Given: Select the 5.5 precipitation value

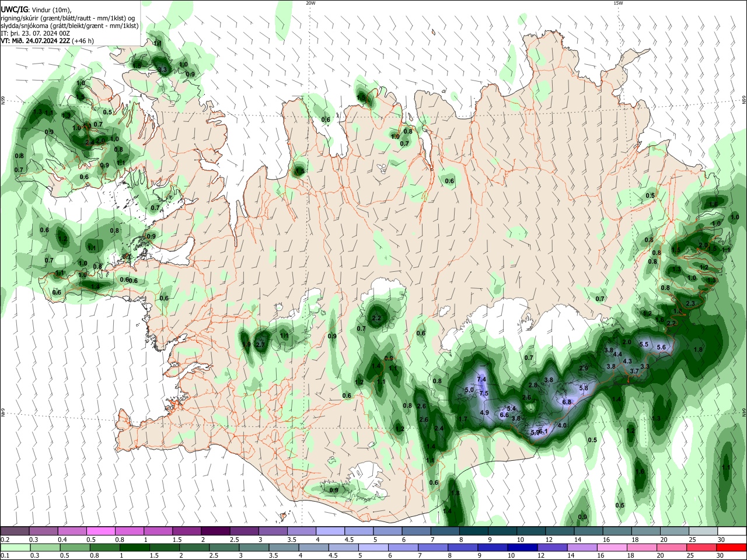Looking at the screenshot, I should pyautogui.click(x=644, y=344).
